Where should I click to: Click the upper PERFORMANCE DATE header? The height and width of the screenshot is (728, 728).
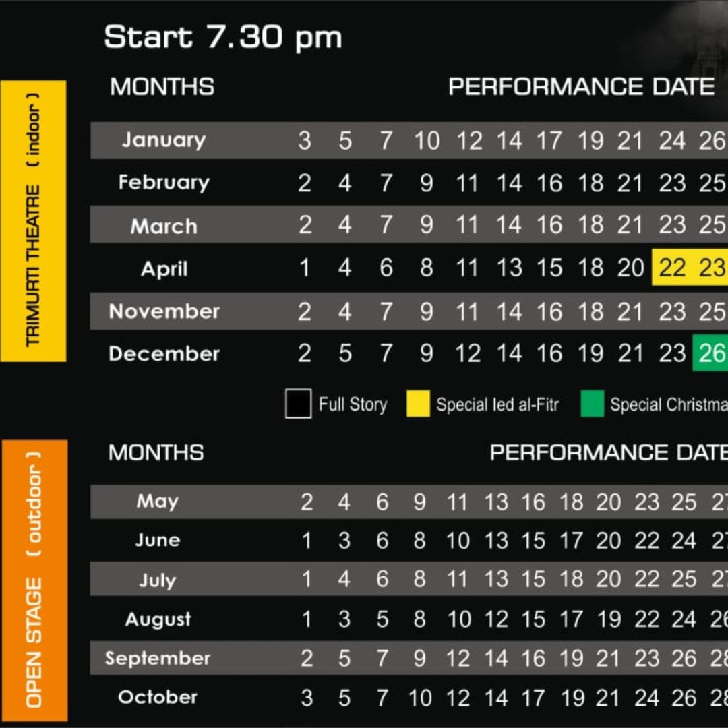(581, 87)
